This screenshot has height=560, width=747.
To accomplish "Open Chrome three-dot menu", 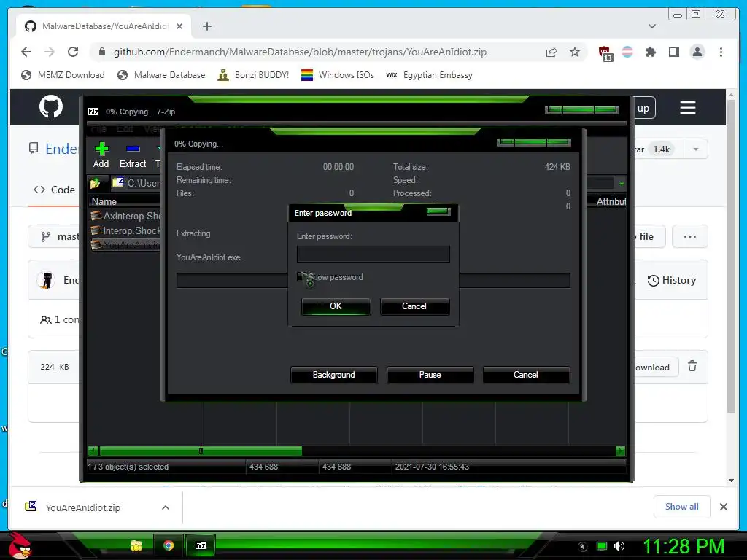I will tap(721, 52).
